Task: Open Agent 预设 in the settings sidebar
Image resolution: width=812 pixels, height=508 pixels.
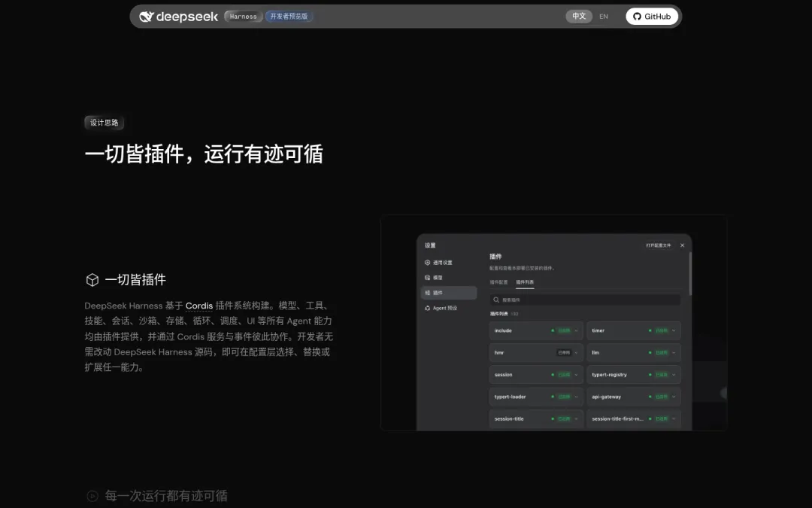Action: pyautogui.click(x=449, y=308)
